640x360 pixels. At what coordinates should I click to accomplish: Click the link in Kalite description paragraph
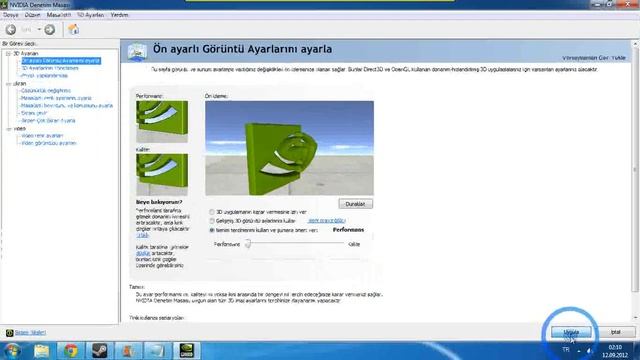pyautogui.click(x=143, y=253)
